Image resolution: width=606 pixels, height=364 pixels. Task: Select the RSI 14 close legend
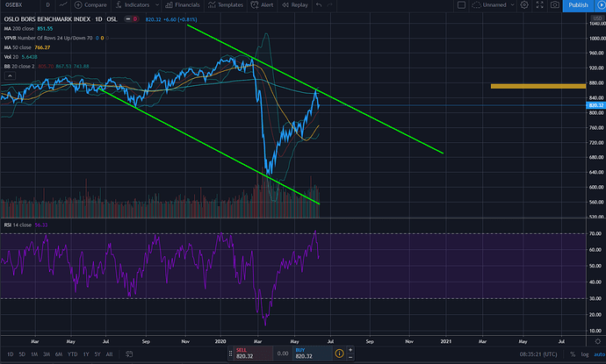(18, 225)
